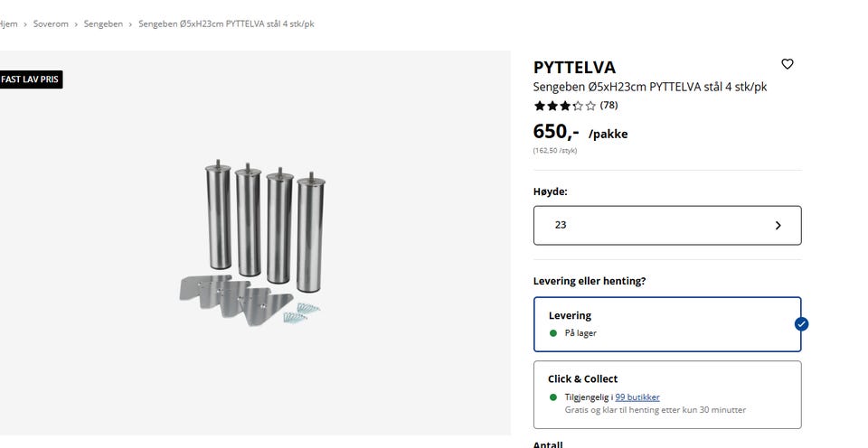
Task: Click the PYTTELVA product title
Action: point(574,68)
